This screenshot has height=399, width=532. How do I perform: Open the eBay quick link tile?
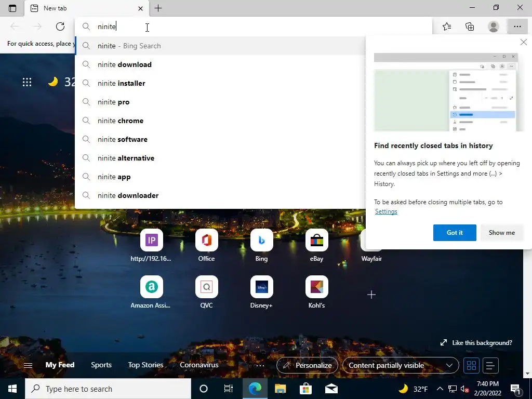[x=316, y=246]
